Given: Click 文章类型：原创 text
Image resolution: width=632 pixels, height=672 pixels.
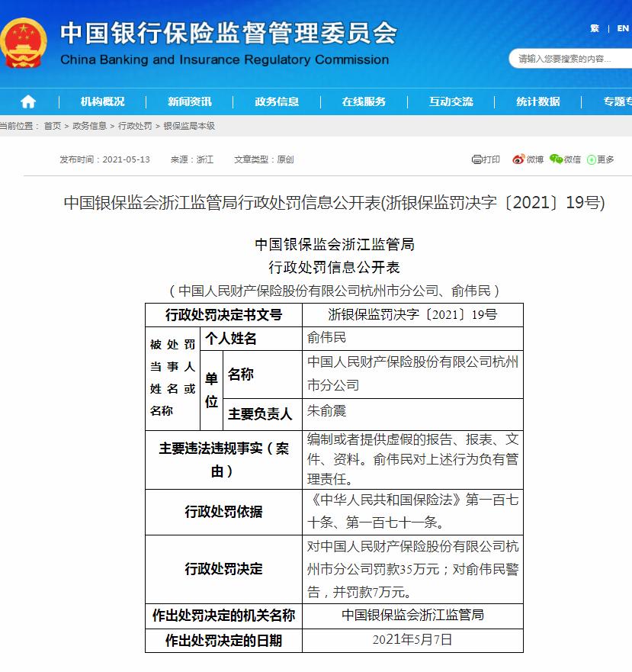Looking at the screenshot, I should pos(264,159).
